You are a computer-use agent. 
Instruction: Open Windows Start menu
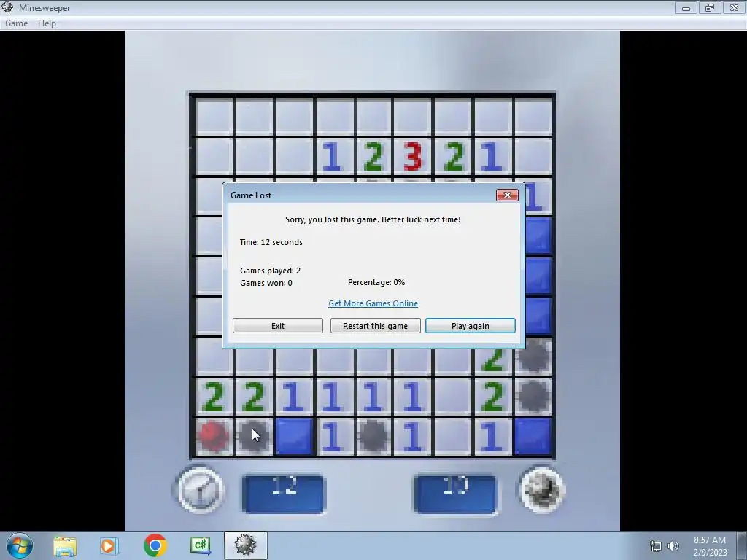click(20, 545)
